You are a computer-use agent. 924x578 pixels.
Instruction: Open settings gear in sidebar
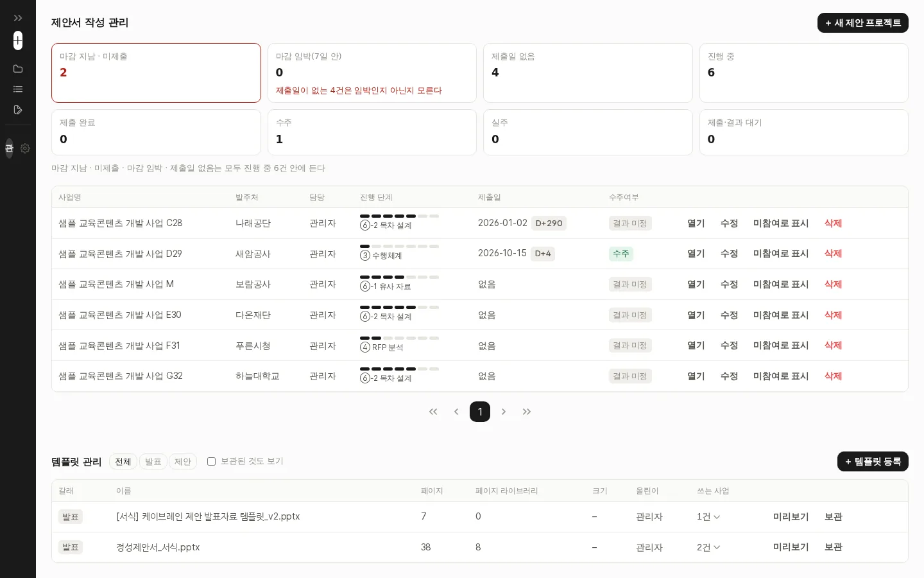coord(25,148)
